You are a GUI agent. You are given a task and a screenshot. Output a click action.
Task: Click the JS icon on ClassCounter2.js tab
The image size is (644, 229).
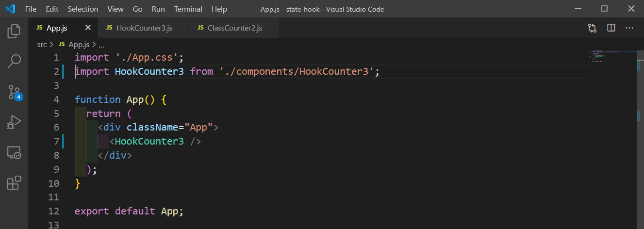[200, 28]
